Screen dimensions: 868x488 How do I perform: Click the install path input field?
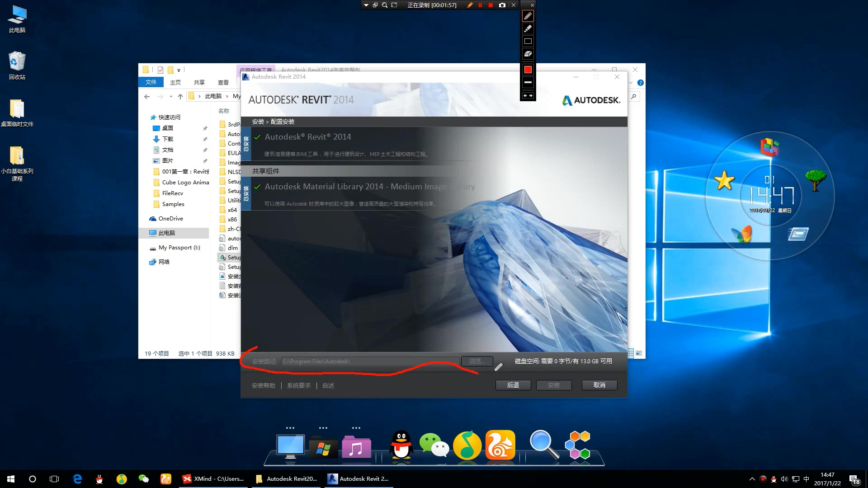(370, 361)
